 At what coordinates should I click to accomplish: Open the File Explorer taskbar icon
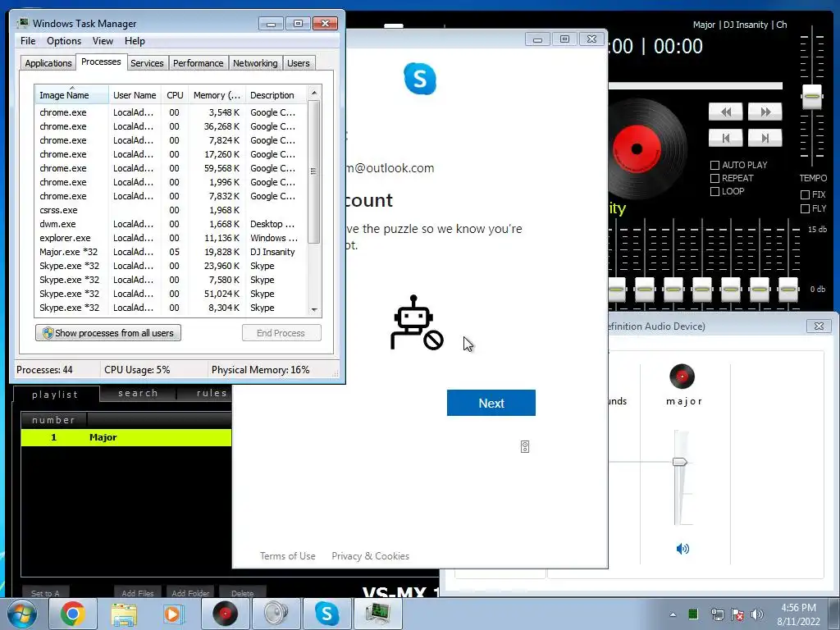(124, 614)
